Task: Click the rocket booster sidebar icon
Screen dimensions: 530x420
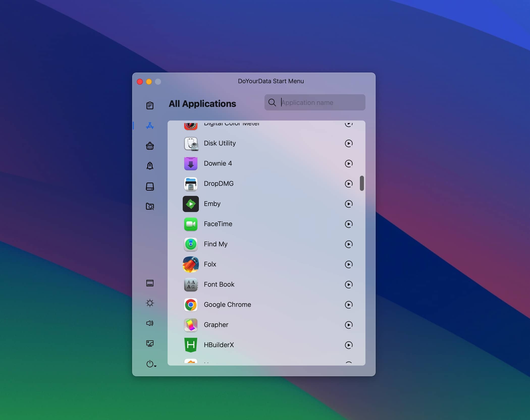Action: pos(150,166)
